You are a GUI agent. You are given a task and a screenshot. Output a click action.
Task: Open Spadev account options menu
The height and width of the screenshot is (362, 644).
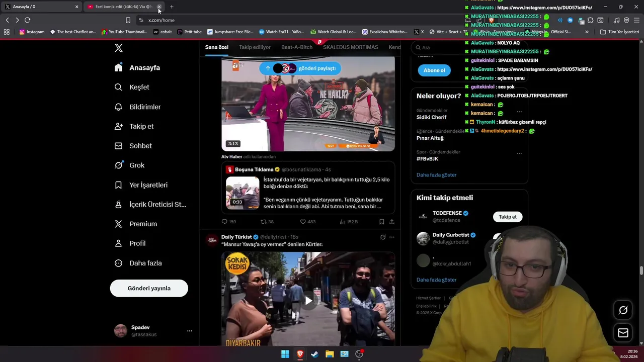[190, 331]
